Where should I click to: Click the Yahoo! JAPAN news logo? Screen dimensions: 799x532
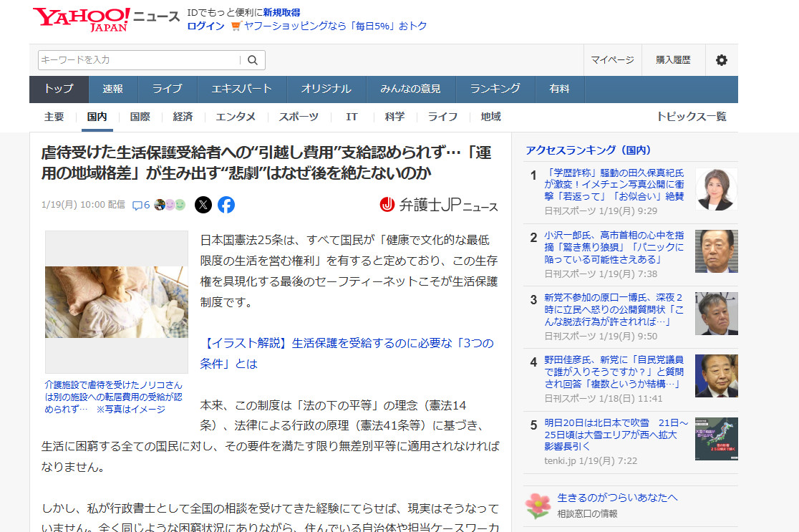[105, 19]
